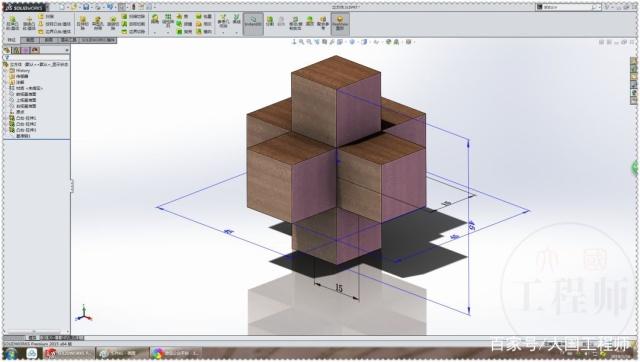Open the DisplayManager panel tab
640x362 pixels.
coord(36,50)
